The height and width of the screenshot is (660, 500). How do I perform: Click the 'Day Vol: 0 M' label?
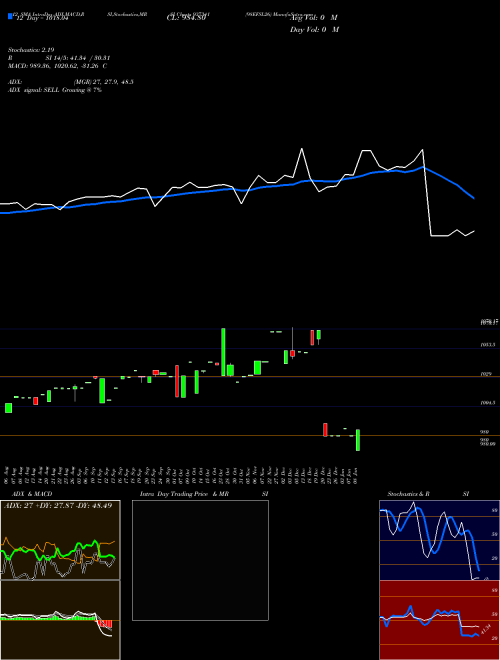pos(314,30)
